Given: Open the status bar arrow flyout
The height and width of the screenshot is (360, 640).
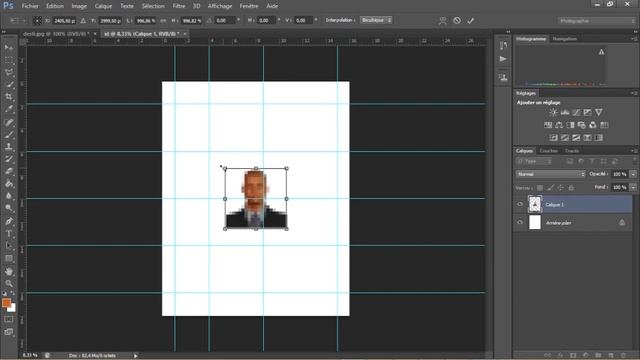Looking at the screenshot, I should pos(136,356).
